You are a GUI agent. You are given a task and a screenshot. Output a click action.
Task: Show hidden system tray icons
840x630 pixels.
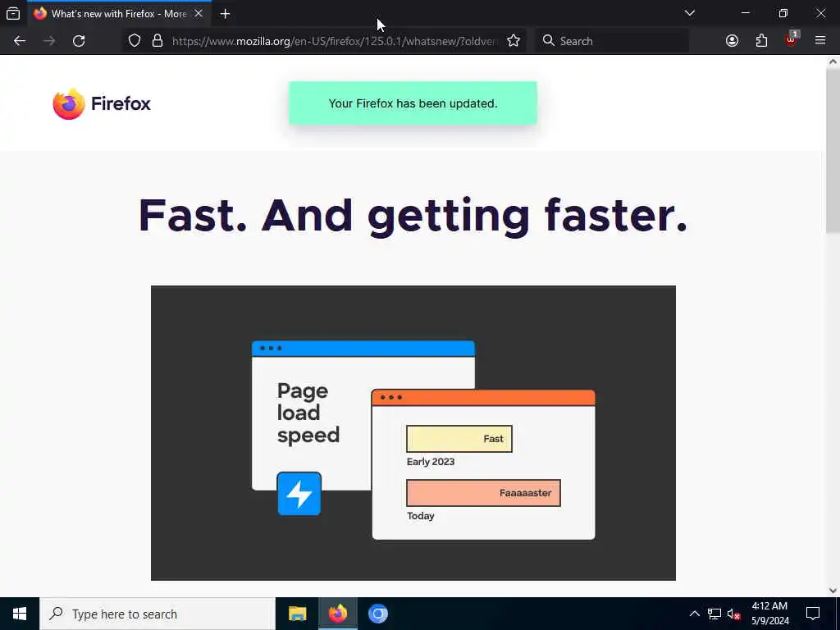pyautogui.click(x=694, y=614)
